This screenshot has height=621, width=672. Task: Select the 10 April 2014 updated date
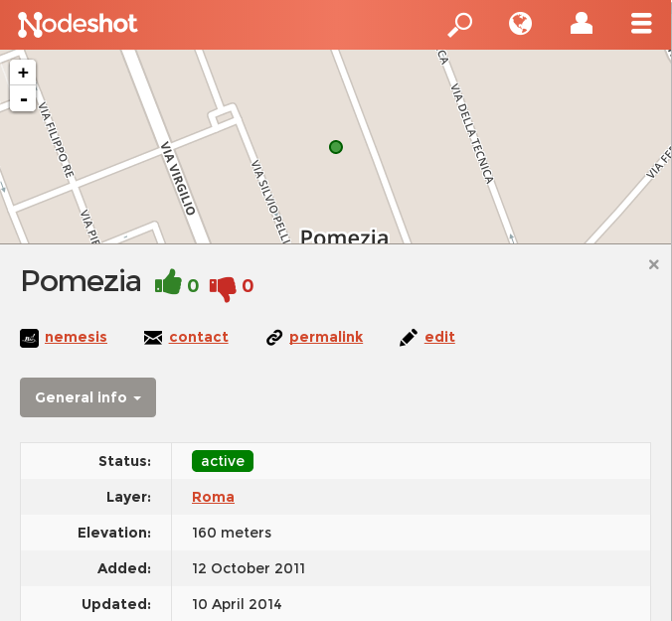(x=237, y=604)
